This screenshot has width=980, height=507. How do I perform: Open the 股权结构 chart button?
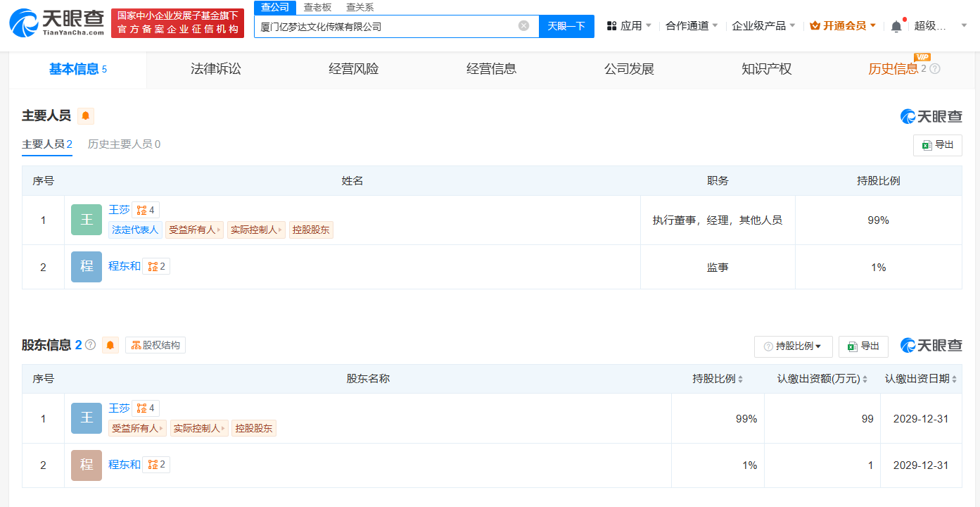coord(155,345)
